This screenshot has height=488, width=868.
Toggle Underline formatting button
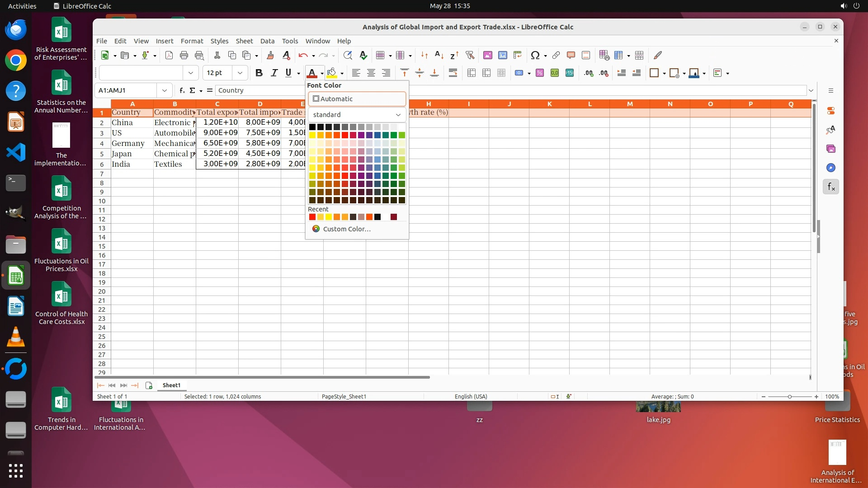coord(288,73)
